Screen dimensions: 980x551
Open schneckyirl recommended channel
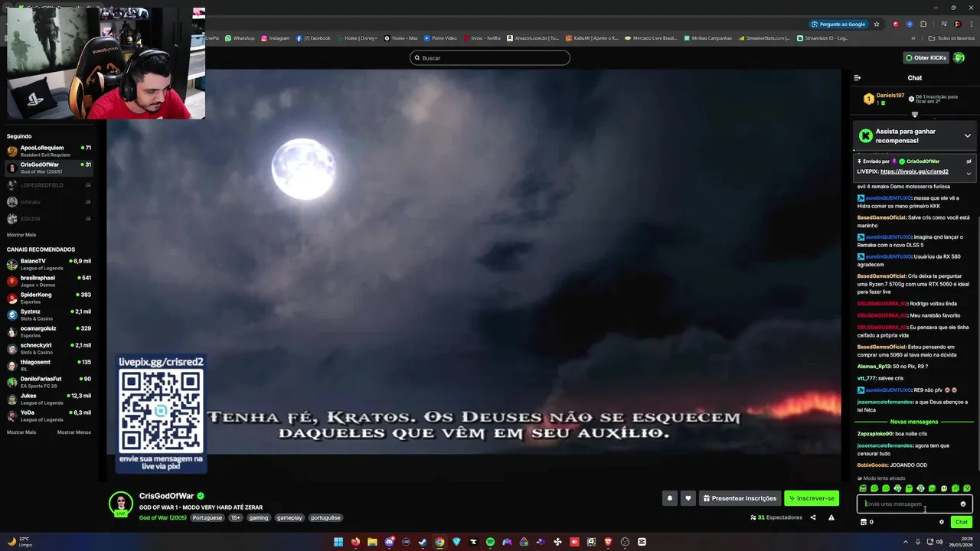[49, 348]
